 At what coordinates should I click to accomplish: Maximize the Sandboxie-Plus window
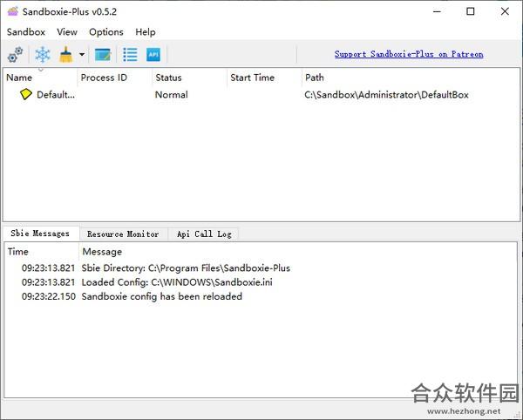[x=471, y=11]
